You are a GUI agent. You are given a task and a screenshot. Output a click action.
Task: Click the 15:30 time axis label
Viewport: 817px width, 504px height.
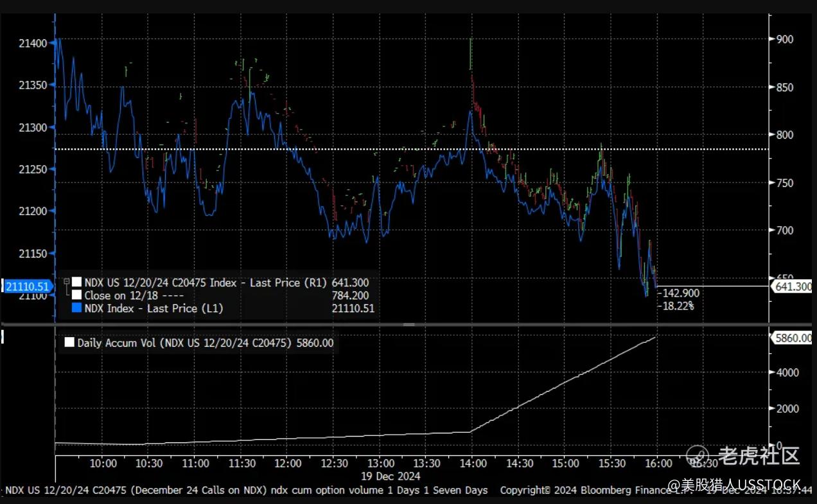[612, 464]
